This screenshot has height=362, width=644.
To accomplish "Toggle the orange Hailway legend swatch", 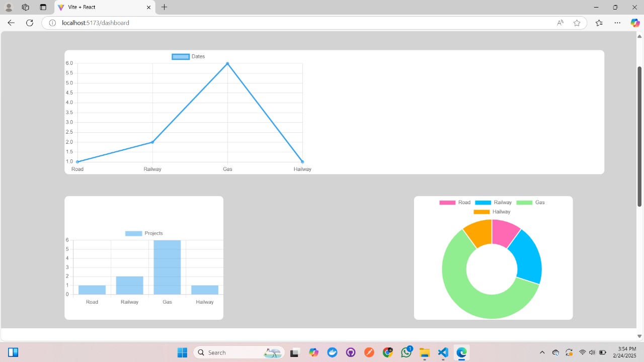I will (x=481, y=212).
